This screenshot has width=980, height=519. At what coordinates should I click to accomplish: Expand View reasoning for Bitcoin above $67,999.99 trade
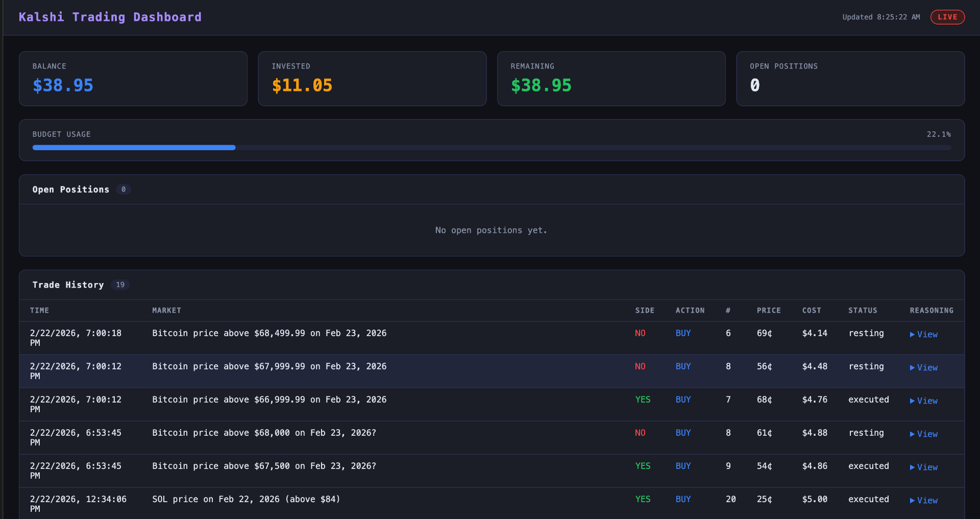pyautogui.click(x=924, y=368)
